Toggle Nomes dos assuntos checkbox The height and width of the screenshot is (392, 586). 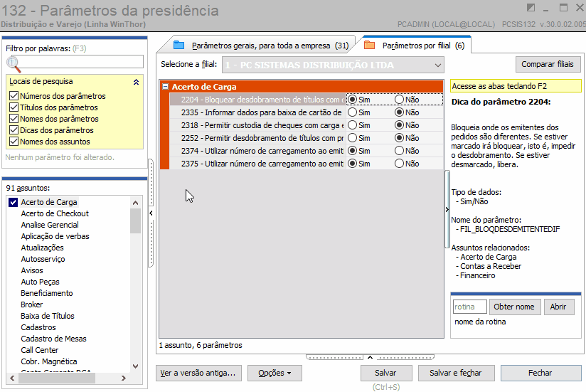coord(14,142)
